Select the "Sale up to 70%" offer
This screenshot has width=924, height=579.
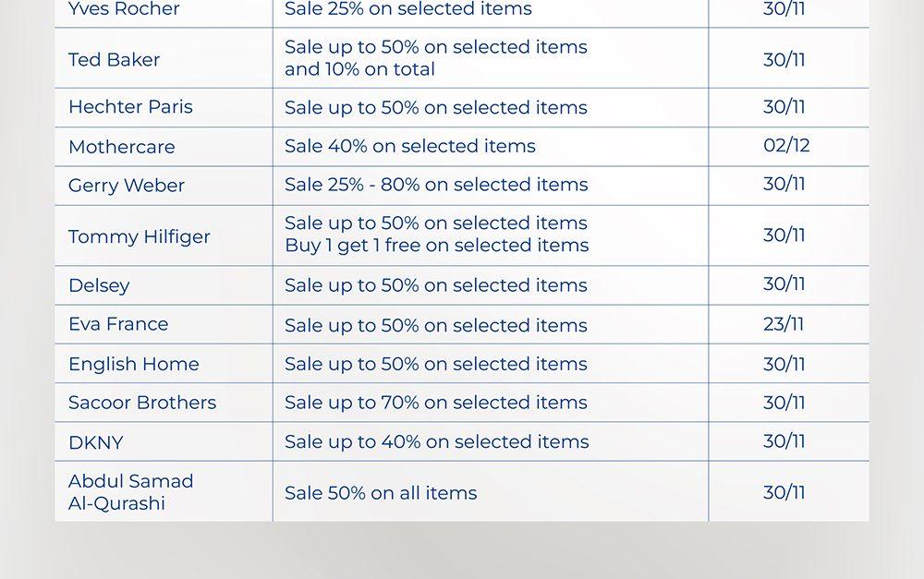pos(436,403)
